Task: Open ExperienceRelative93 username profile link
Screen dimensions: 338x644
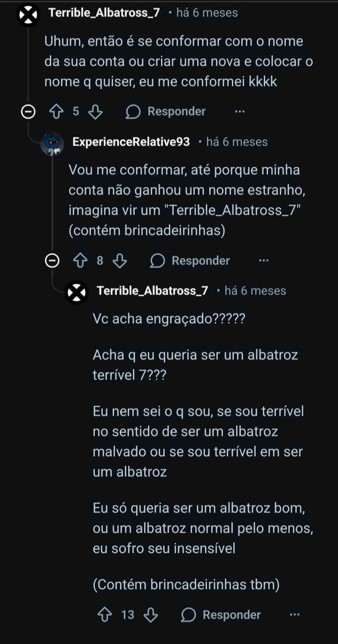Action: coord(131,142)
